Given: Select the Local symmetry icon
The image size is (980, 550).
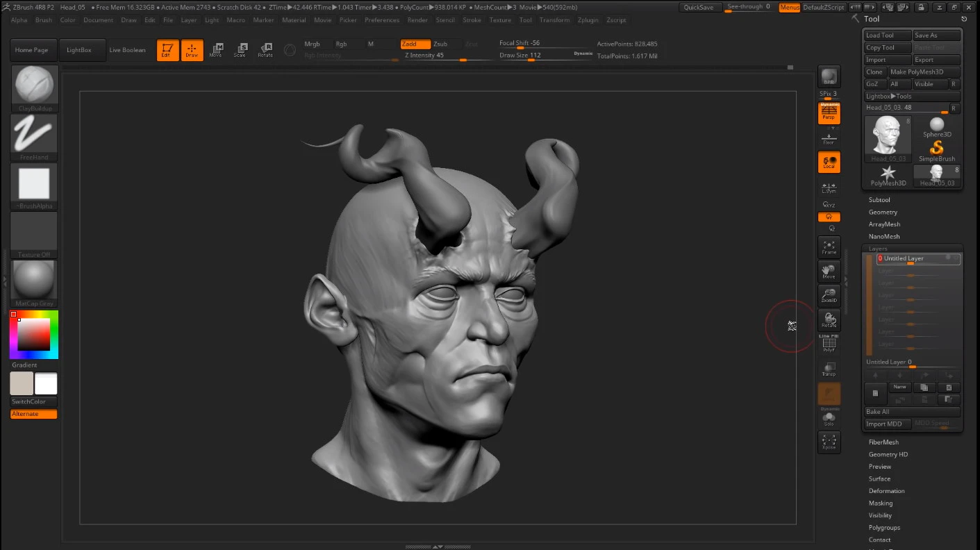Looking at the screenshot, I should (829, 161).
